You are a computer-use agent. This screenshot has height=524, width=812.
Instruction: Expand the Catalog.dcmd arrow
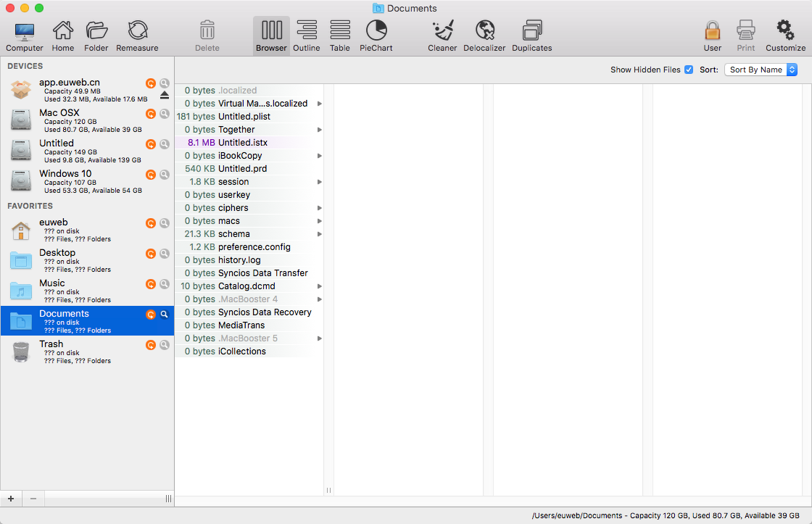click(320, 286)
